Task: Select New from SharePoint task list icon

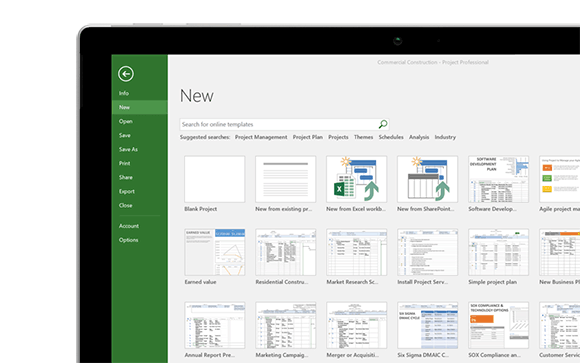Action: pos(427,179)
